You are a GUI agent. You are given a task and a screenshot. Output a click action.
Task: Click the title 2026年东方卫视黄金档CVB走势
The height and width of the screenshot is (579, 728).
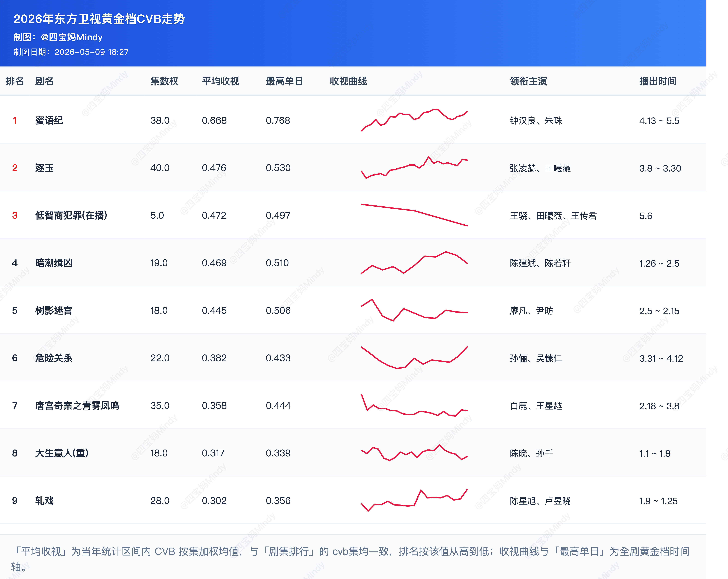pyautogui.click(x=99, y=19)
